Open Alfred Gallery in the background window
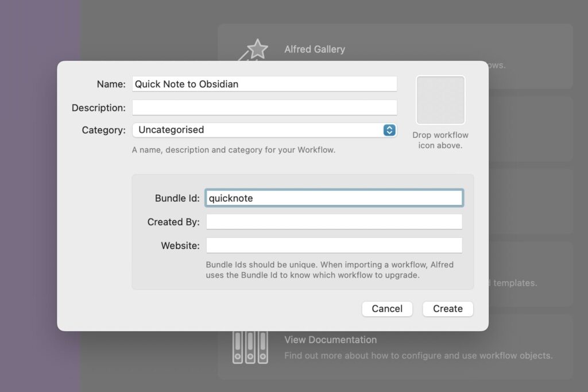This screenshot has height=392, width=588. pyautogui.click(x=315, y=49)
